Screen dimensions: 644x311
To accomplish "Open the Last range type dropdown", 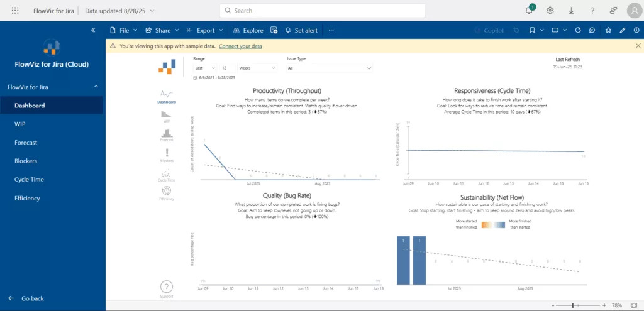I will point(205,68).
